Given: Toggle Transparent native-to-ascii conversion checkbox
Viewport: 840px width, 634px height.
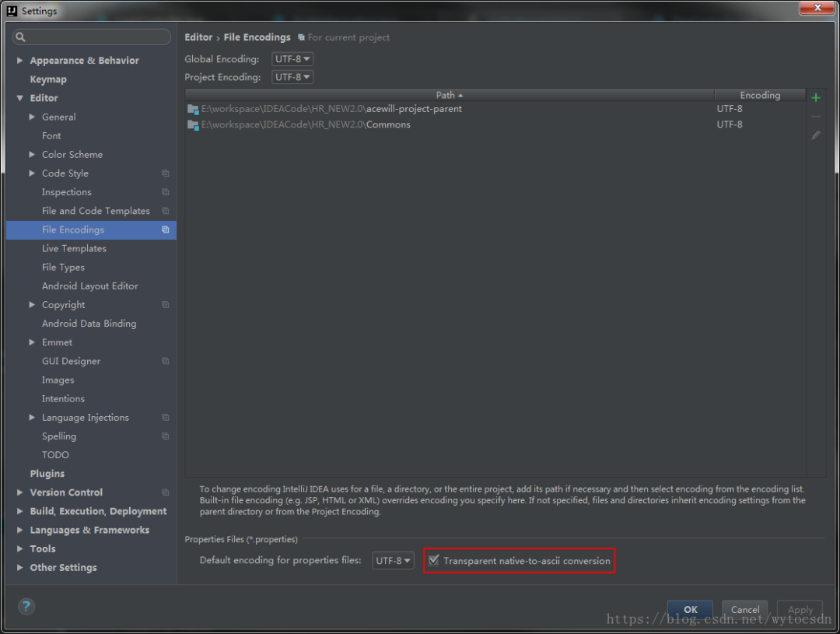Looking at the screenshot, I should (x=434, y=560).
